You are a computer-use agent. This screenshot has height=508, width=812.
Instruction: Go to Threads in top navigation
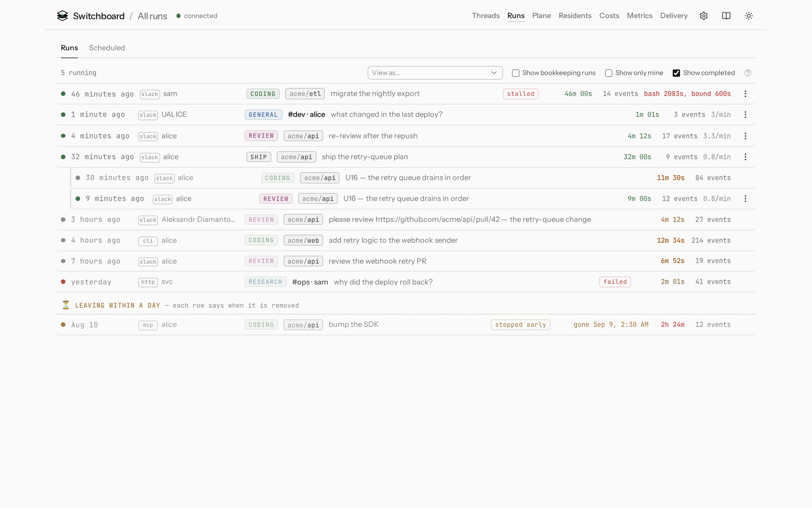pos(486,16)
